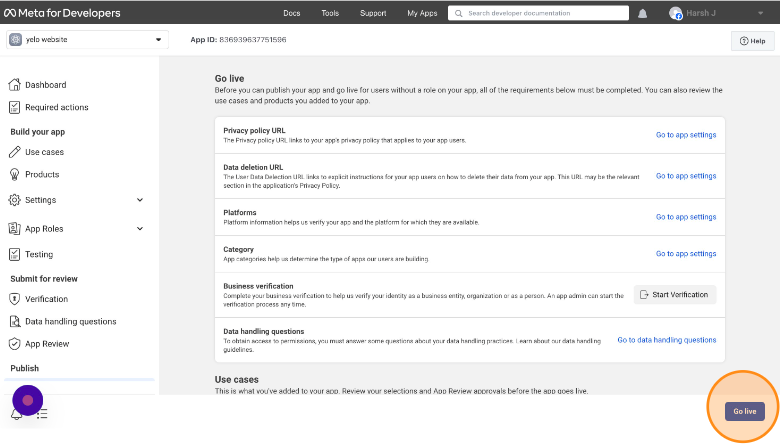Click Go to app settings for Privacy policy URL
Image resolution: width=780 pixels, height=445 pixels.
click(685, 135)
